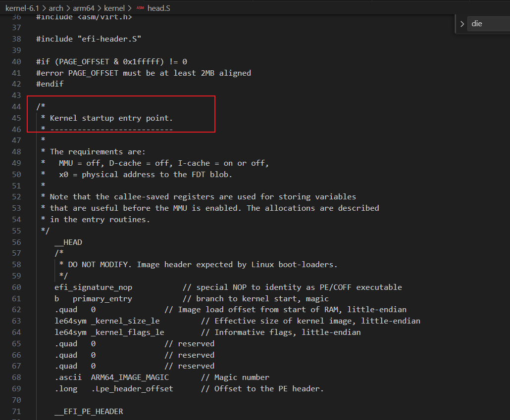The image size is (510, 420).
Task: Click the ARM64_IMAGE_MAGIC symbol
Action: click(x=130, y=377)
